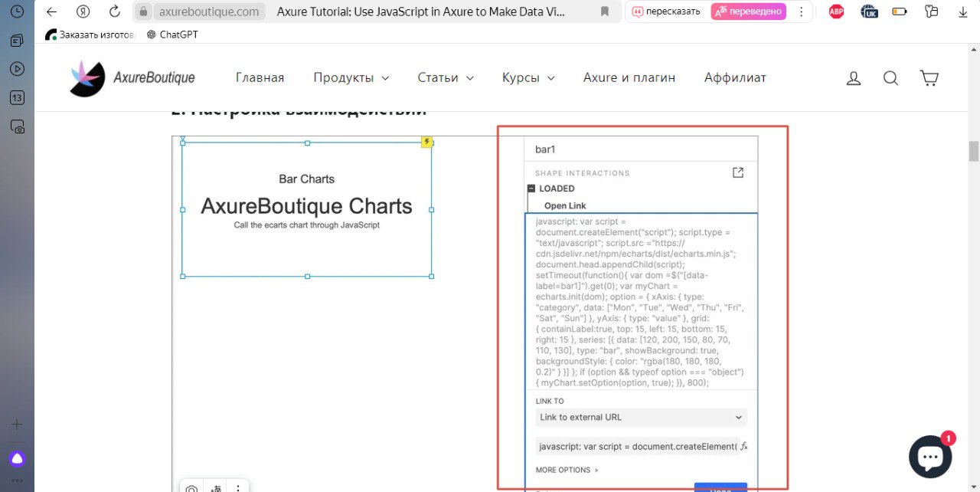Click the пересказать button in the address bar
The image size is (980, 492).
click(x=665, y=11)
